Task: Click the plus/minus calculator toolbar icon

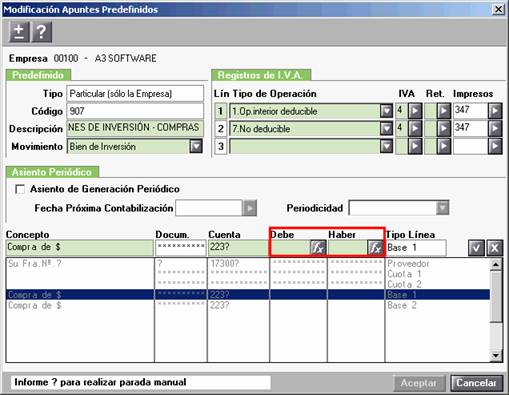Action: pyautogui.click(x=19, y=32)
